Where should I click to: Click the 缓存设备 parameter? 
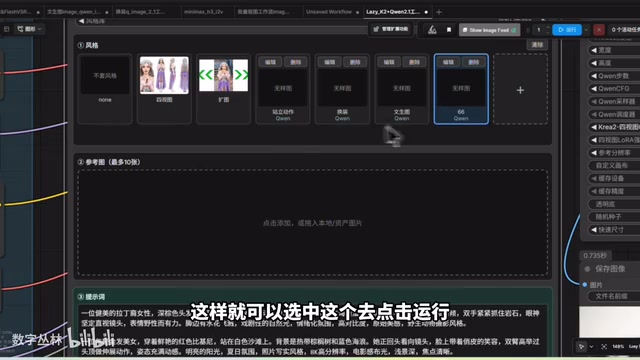pyautogui.click(x=613, y=178)
